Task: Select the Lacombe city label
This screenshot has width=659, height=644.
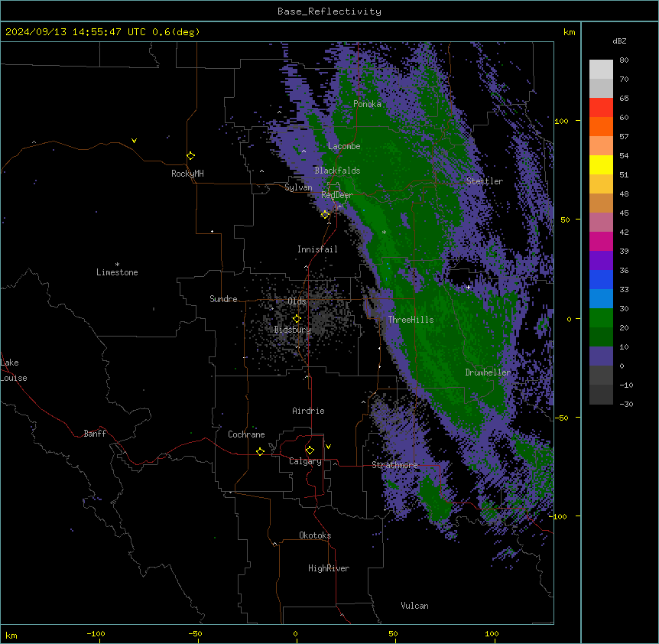Action: tap(344, 146)
